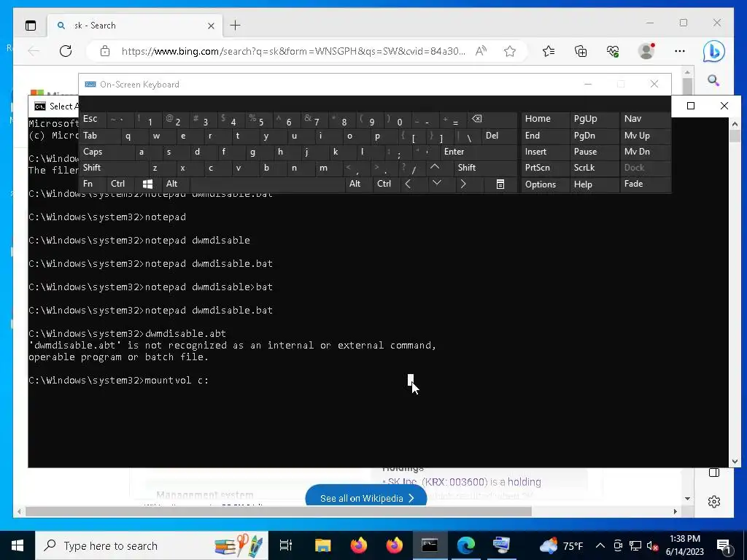The width and height of the screenshot is (747, 560).
Task: Switch to Microsoft Edge taskbar icon
Action: 466,545
